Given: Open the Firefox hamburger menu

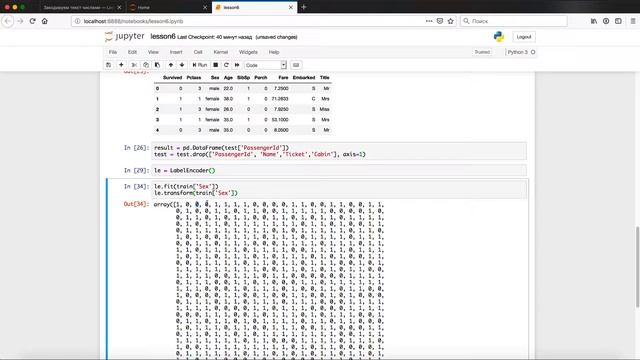Looking at the screenshot, I should pyautogui.click(x=633, y=21).
